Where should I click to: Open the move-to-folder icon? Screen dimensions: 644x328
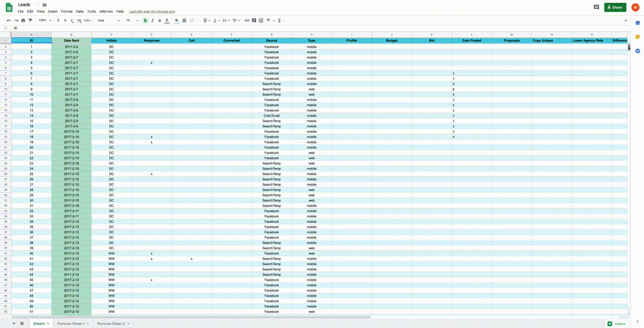(x=44, y=5)
